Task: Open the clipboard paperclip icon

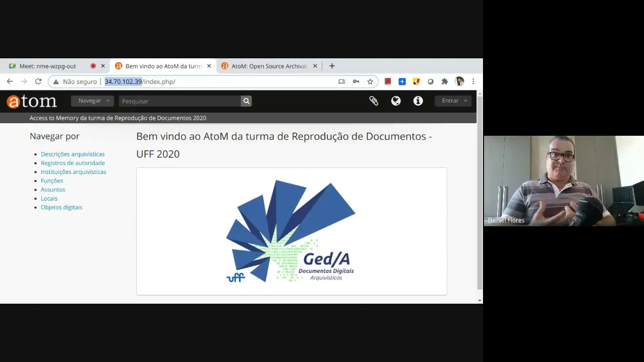Action: (374, 101)
